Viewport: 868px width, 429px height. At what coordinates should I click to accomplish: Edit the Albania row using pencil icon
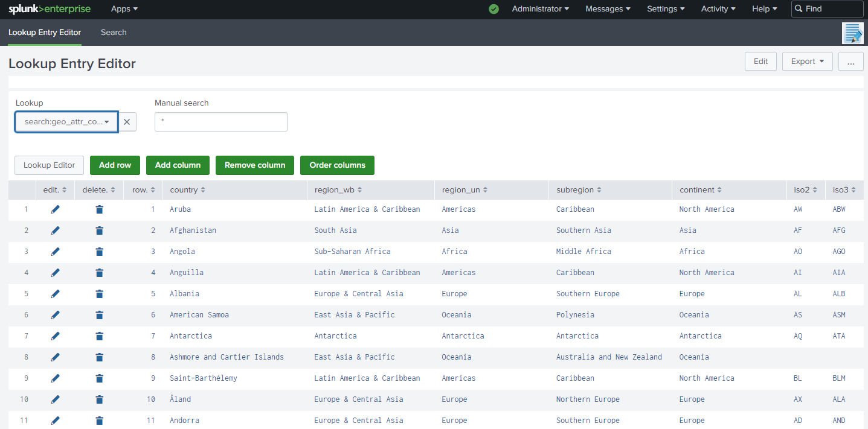(56, 294)
